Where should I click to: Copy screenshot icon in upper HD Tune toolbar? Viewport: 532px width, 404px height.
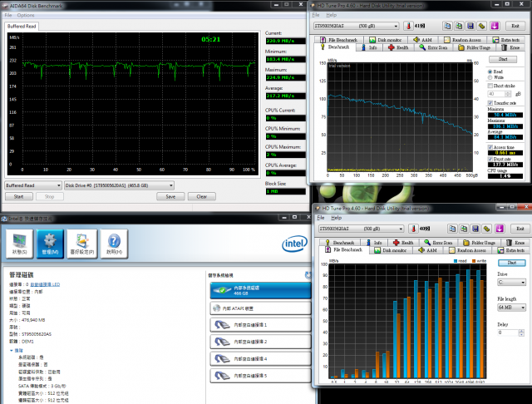point(459,26)
